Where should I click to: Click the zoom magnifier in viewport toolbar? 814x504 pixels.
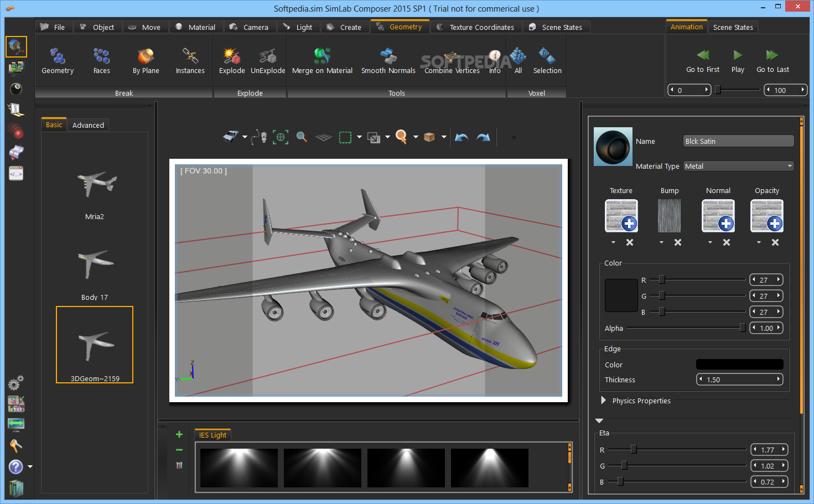(302, 137)
